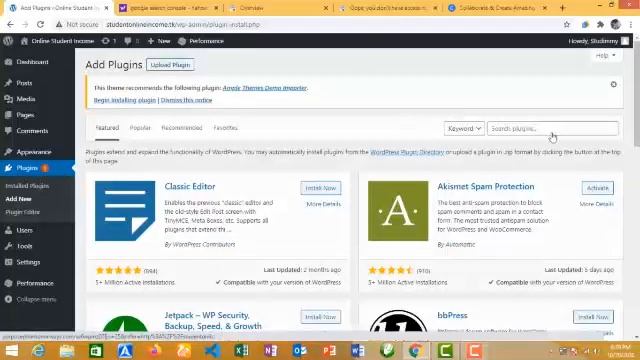This screenshot has height=360, width=640.
Task: Open the bbPress title link
Action: pyautogui.click(x=452, y=315)
